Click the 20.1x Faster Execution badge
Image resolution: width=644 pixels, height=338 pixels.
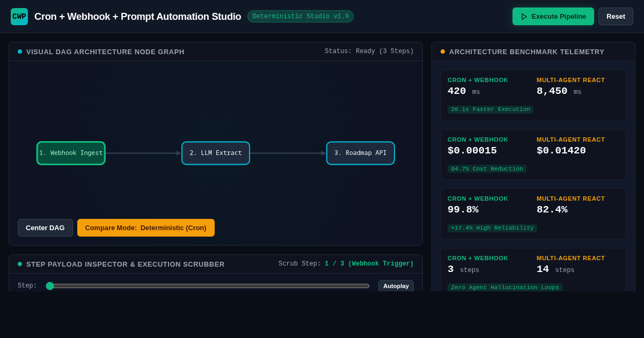[x=491, y=109]
